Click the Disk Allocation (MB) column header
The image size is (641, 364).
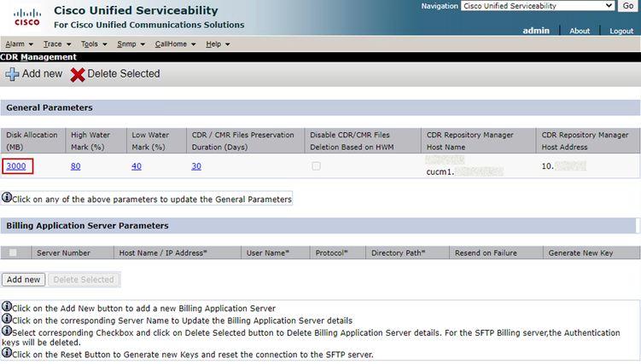pyautogui.click(x=32, y=141)
